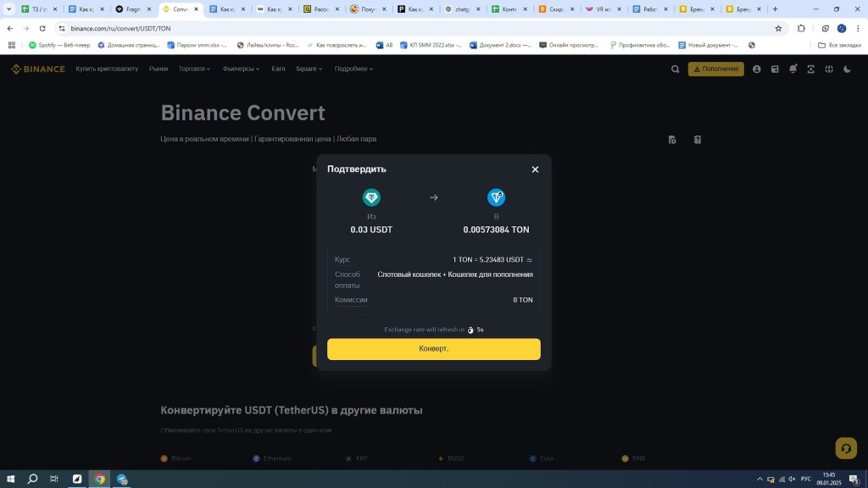Image resolution: width=868 pixels, height=488 pixels.
Task: Open the convert order history icon
Action: tap(672, 140)
